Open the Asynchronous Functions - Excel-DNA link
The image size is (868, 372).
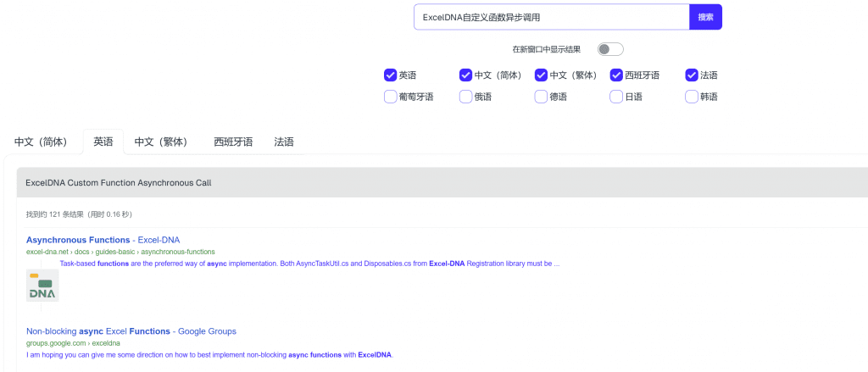(103, 240)
